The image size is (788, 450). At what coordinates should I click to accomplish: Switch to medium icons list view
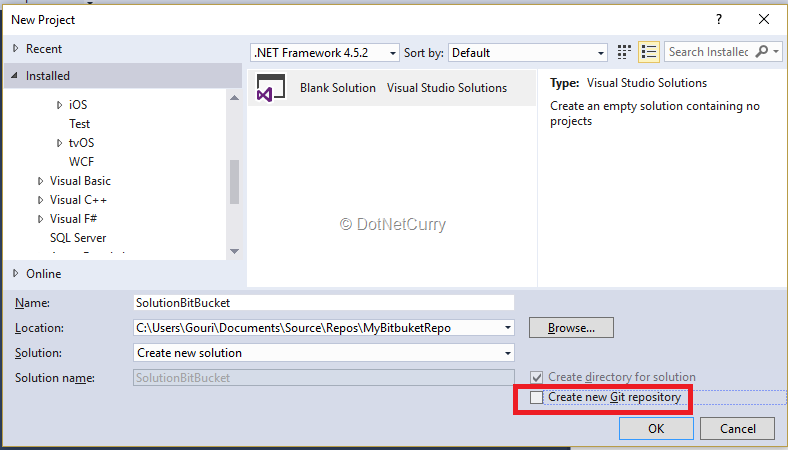[649, 52]
